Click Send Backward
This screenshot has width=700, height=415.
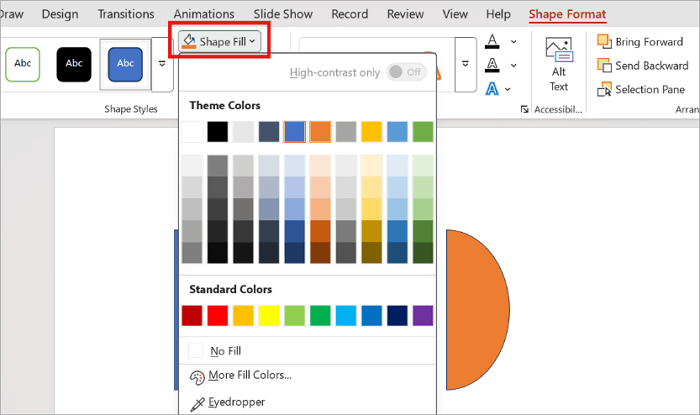coord(642,66)
